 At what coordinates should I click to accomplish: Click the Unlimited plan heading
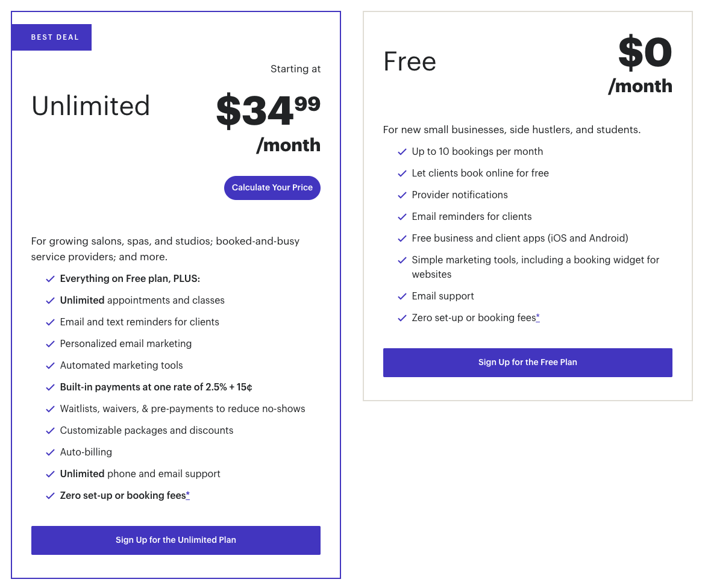pos(90,106)
